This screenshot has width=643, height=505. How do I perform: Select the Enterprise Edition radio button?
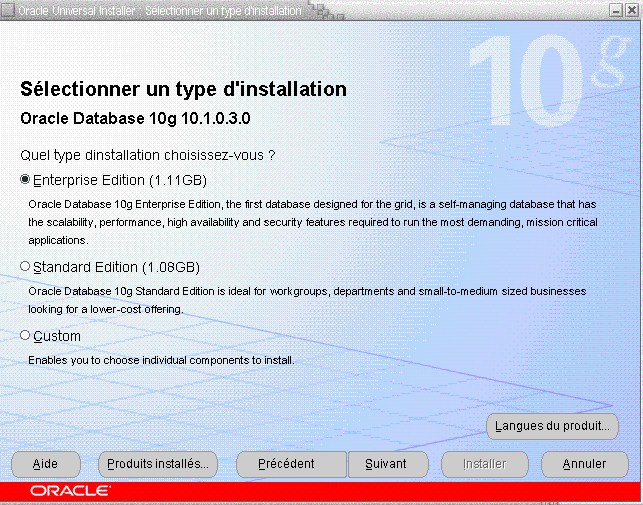pos(25,180)
